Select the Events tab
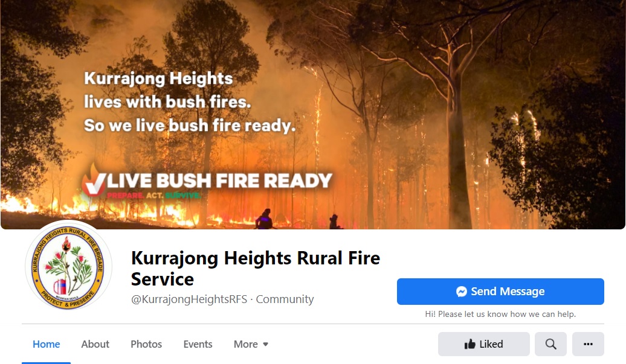 [198, 344]
